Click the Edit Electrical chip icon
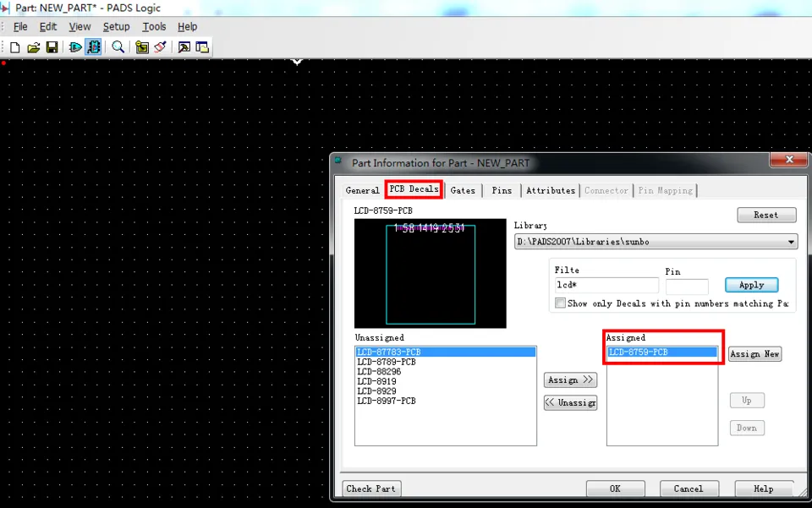Screen dimensions: 812x508 [x=94, y=47]
